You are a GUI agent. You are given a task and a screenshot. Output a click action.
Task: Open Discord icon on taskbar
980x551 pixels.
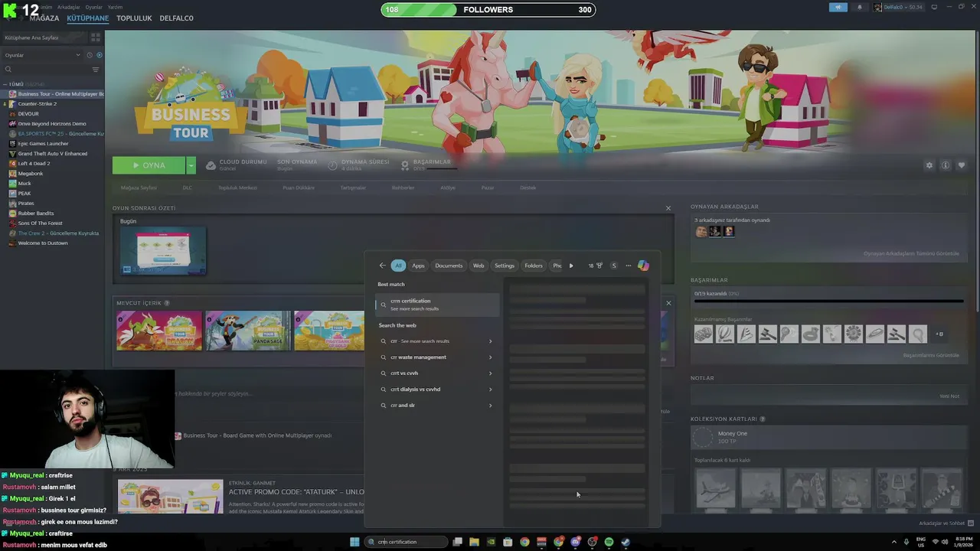575,542
